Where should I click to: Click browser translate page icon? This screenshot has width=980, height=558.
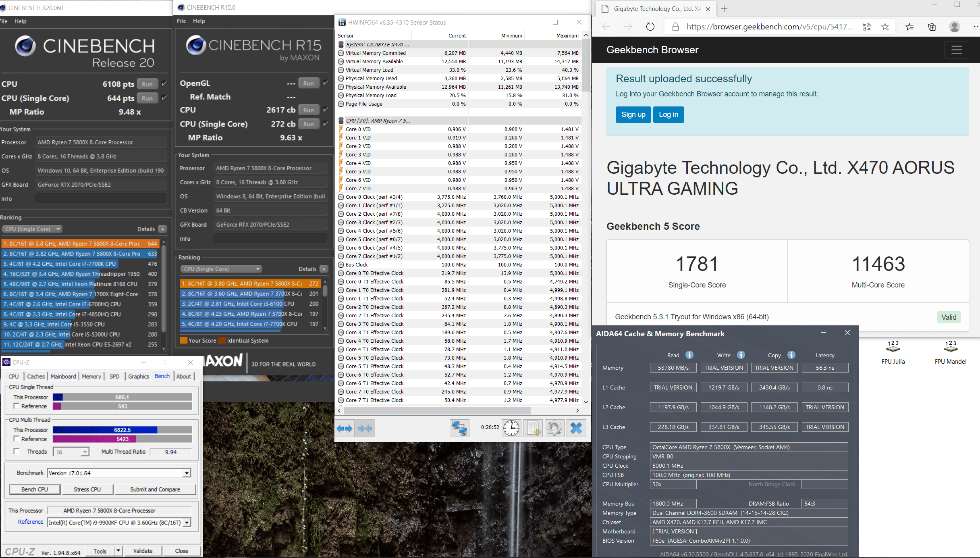click(x=867, y=27)
